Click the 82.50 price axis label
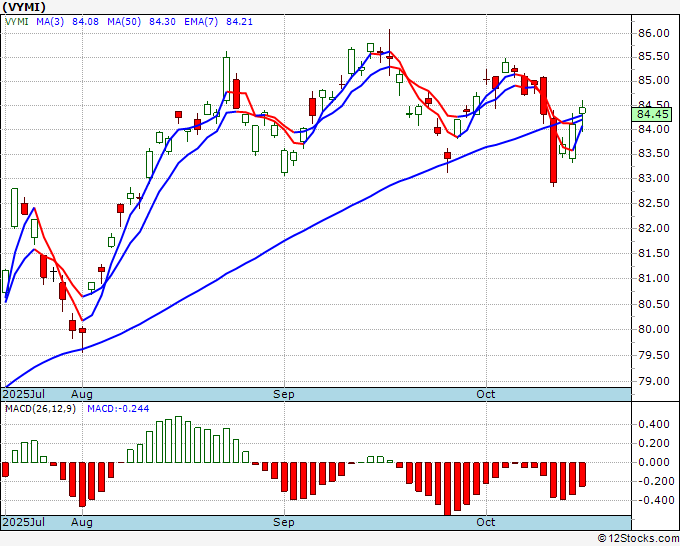 [653, 203]
